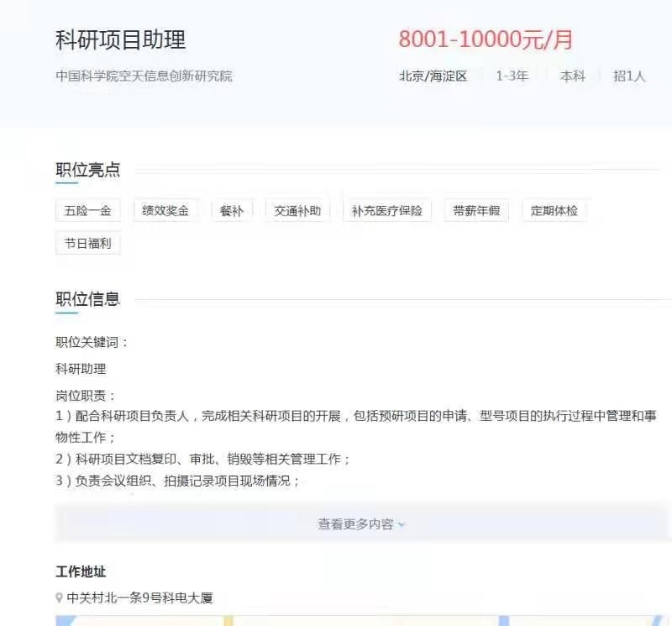
Task: Click the 1-3年 experience requirement
Action: pyautogui.click(x=512, y=76)
